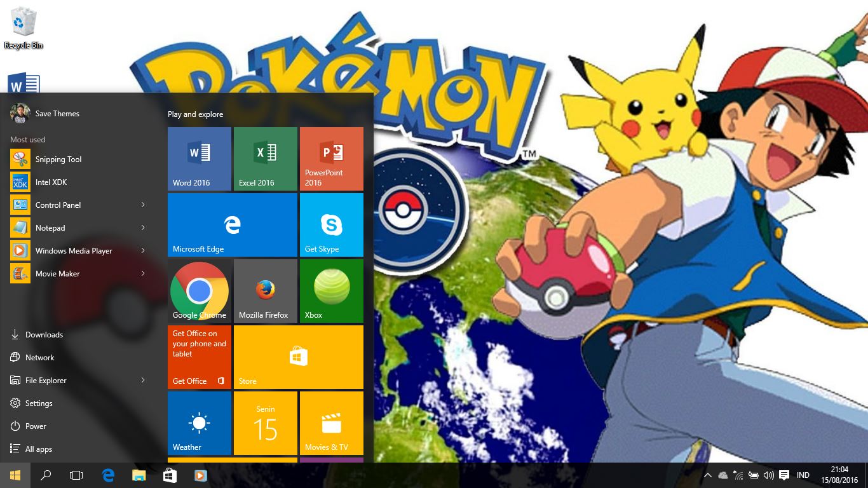This screenshot has width=868, height=488.
Task: Click the Show desktop strip beside the clock
Action: pyautogui.click(x=866, y=475)
